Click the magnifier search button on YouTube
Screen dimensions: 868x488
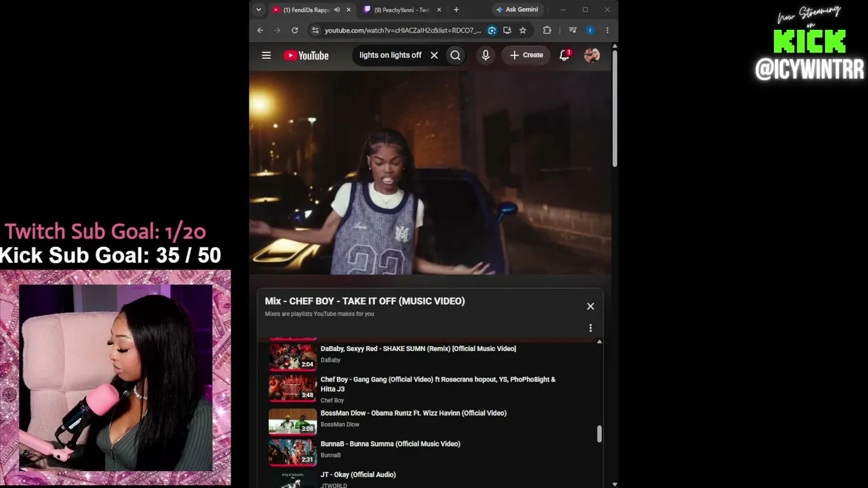click(456, 56)
